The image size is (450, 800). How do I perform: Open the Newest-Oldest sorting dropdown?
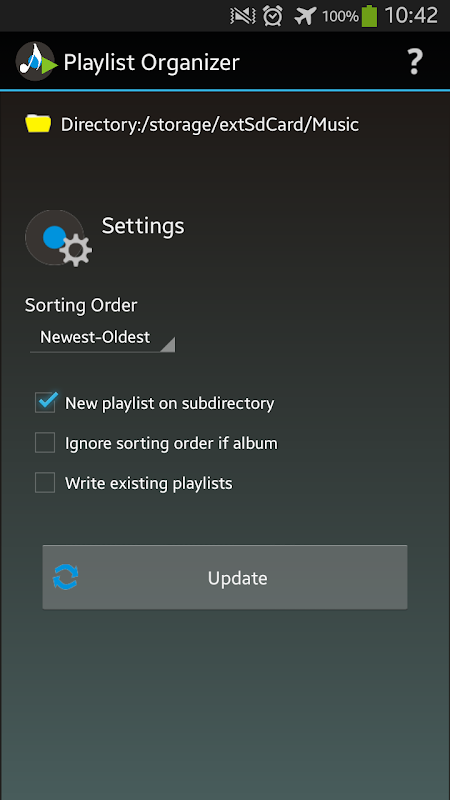pyautogui.click(x=102, y=337)
